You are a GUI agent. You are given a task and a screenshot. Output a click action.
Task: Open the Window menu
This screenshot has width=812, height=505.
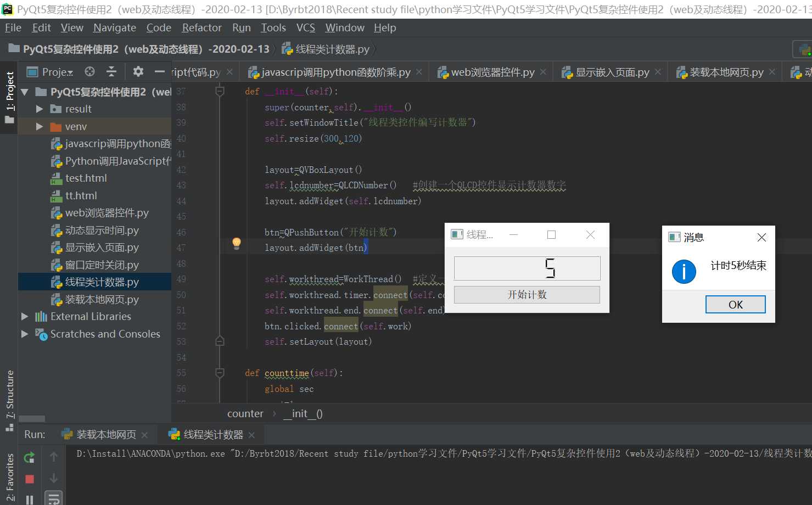tap(344, 27)
